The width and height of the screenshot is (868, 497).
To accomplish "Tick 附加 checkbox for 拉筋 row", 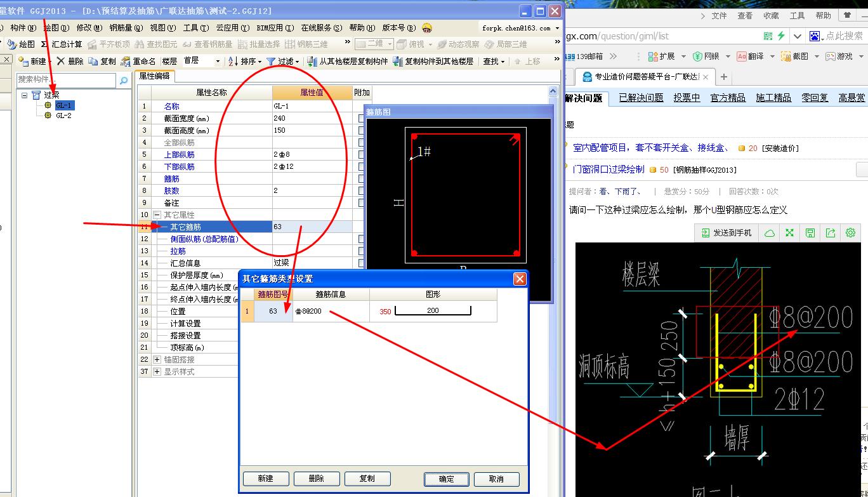I will click(x=361, y=251).
